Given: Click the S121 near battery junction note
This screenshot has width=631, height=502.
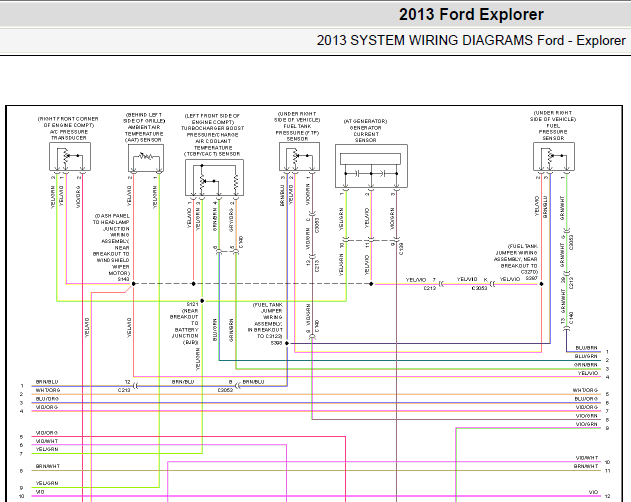Looking at the screenshot, I should 186,323.
